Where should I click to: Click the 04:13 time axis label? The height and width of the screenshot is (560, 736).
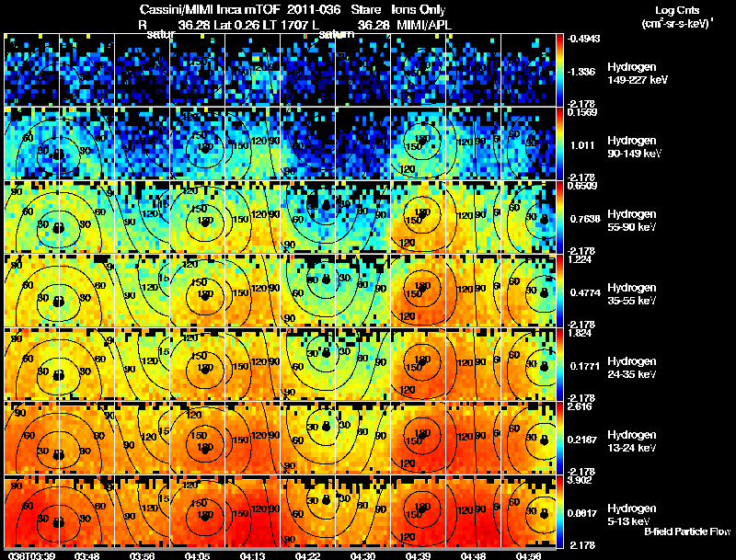click(x=252, y=555)
